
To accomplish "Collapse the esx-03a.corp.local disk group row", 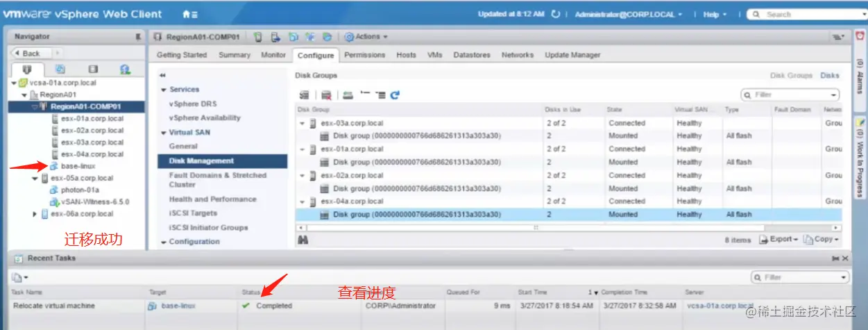I will click(302, 123).
